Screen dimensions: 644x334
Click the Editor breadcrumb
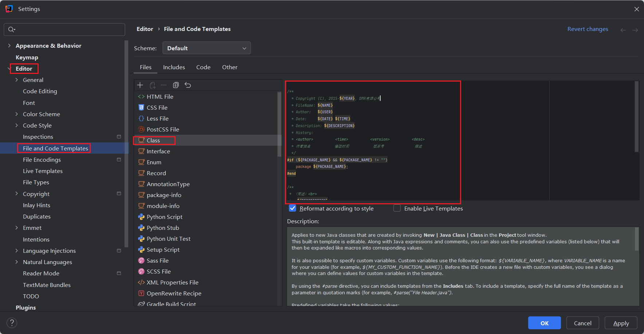(145, 29)
